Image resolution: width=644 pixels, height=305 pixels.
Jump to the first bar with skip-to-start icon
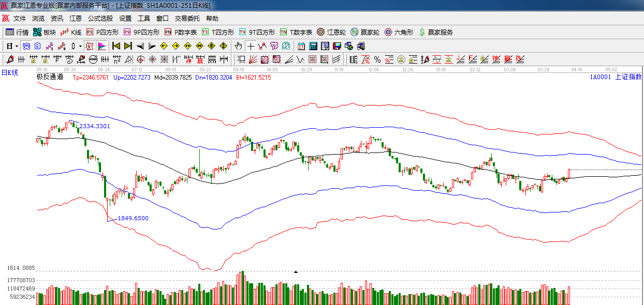point(116,46)
